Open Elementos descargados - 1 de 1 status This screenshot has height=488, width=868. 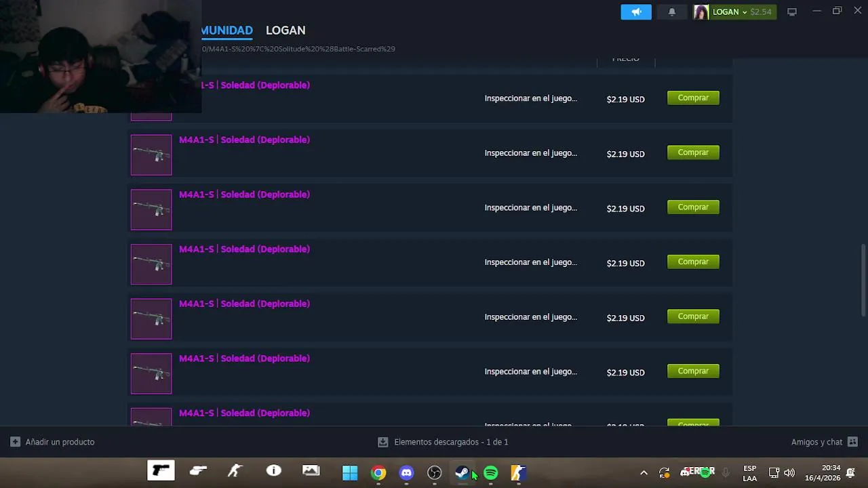coord(451,442)
